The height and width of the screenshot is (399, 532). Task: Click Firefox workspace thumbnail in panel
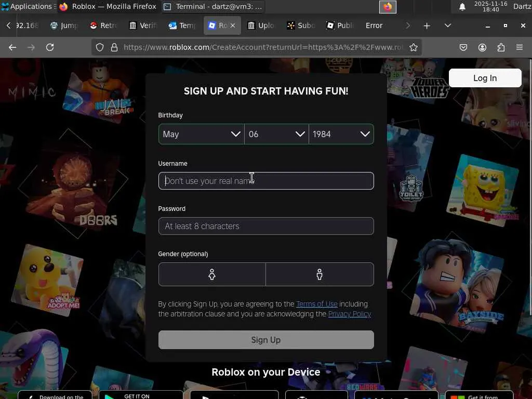[388, 7]
